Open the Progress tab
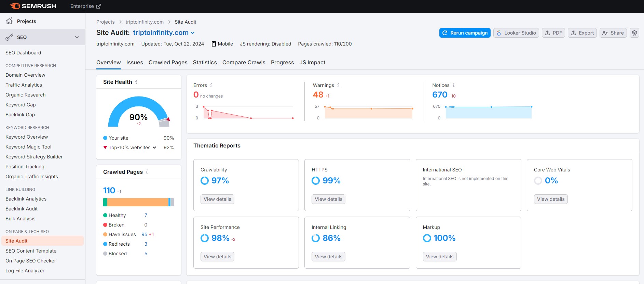644x284 pixels. (x=283, y=62)
